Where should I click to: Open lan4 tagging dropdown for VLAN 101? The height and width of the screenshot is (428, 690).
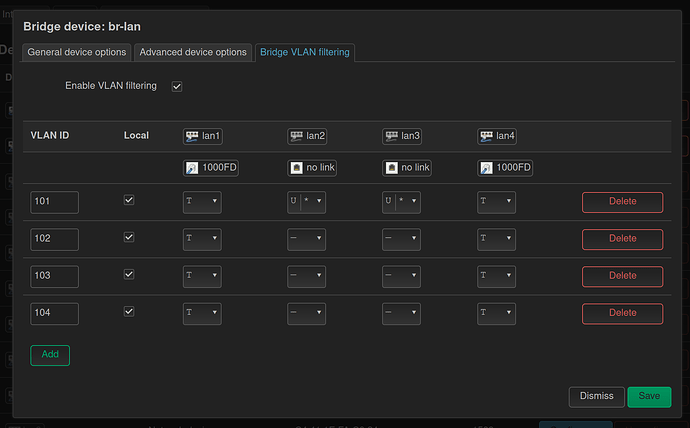[496, 202]
